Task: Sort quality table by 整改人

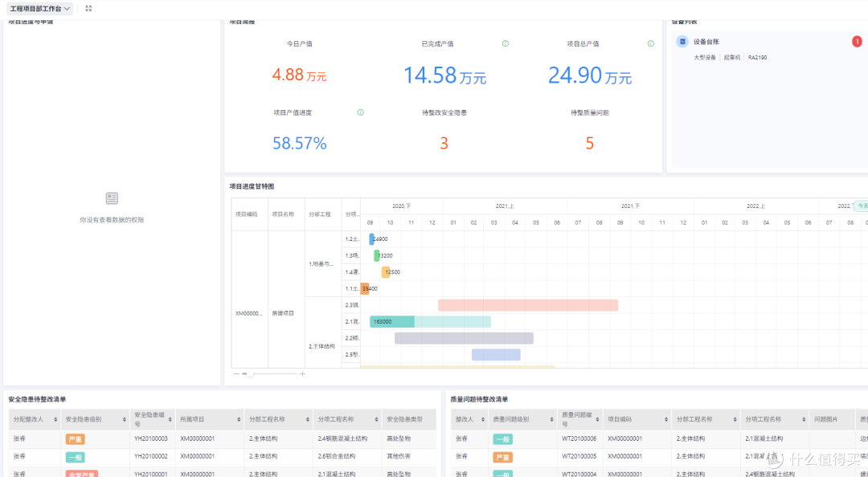Action: (x=483, y=420)
